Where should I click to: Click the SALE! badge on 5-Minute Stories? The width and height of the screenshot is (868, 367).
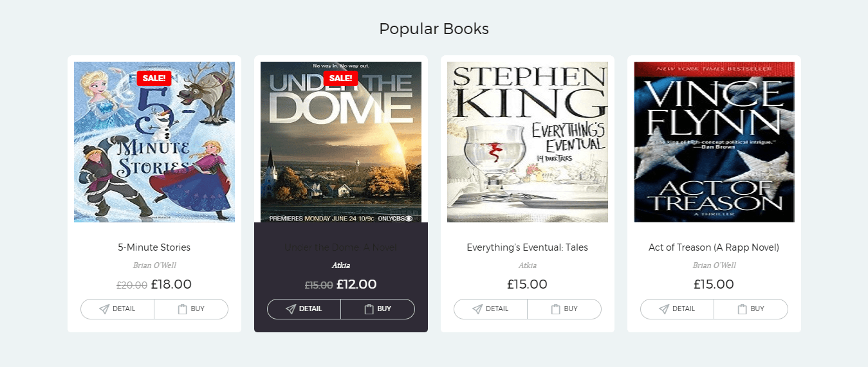click(154, 78)
